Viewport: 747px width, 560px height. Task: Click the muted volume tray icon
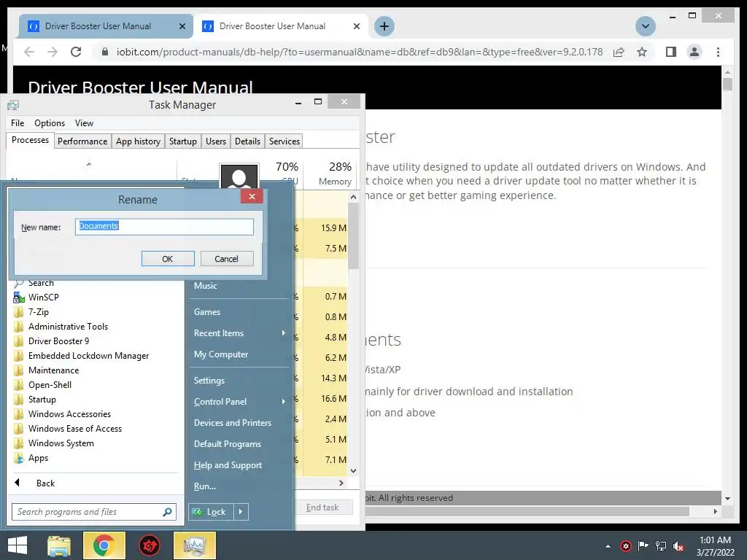tap(678, 546)
